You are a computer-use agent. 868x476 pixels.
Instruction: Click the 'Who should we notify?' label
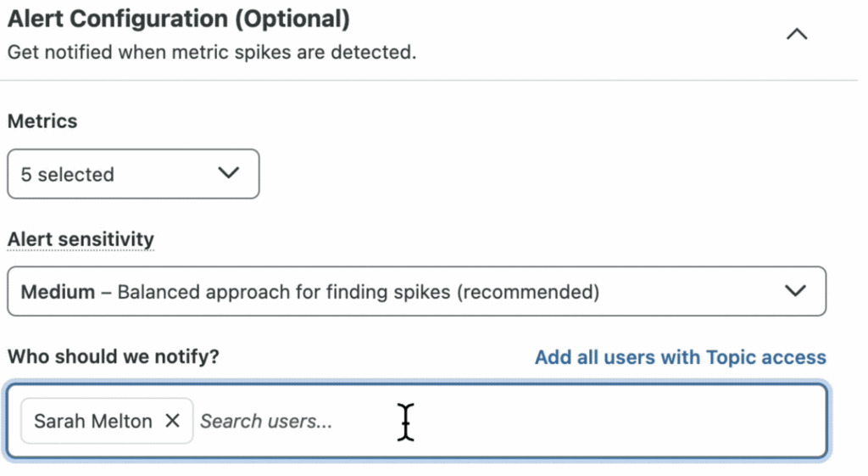113,356
